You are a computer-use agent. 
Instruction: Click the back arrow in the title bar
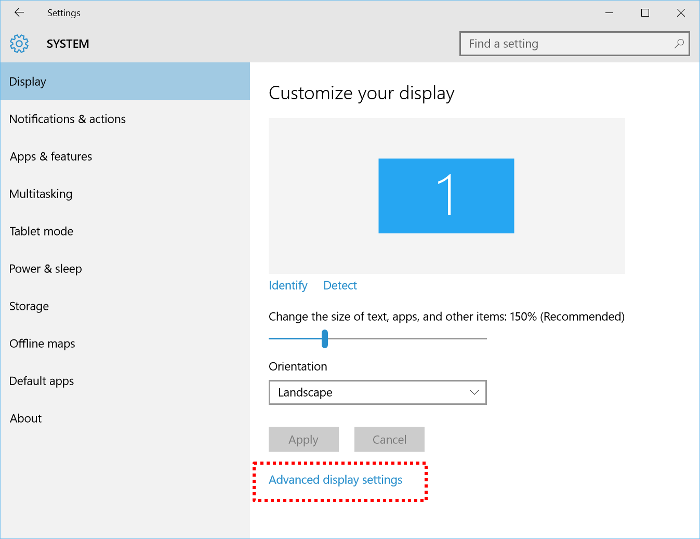coord(20,13)
